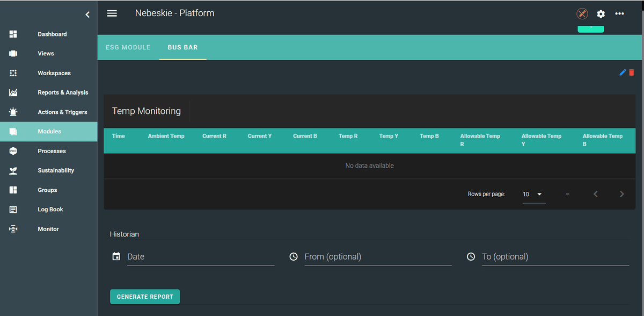Image resolution: width=644 pixels, height=316 pixels.
Task: Open the settings gear in the top bar
Action: (601, 14)
